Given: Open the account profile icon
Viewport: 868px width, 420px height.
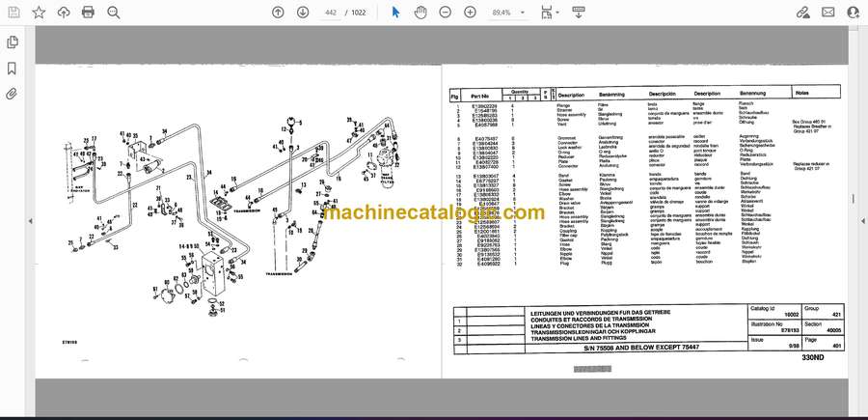Looking at the screenshot, I should click(x=854, y=13).
